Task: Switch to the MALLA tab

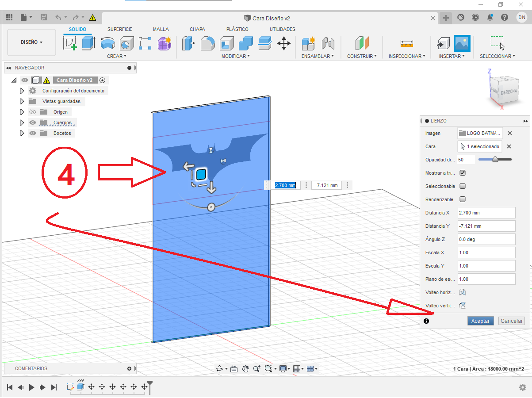Action: click(161, 29)
